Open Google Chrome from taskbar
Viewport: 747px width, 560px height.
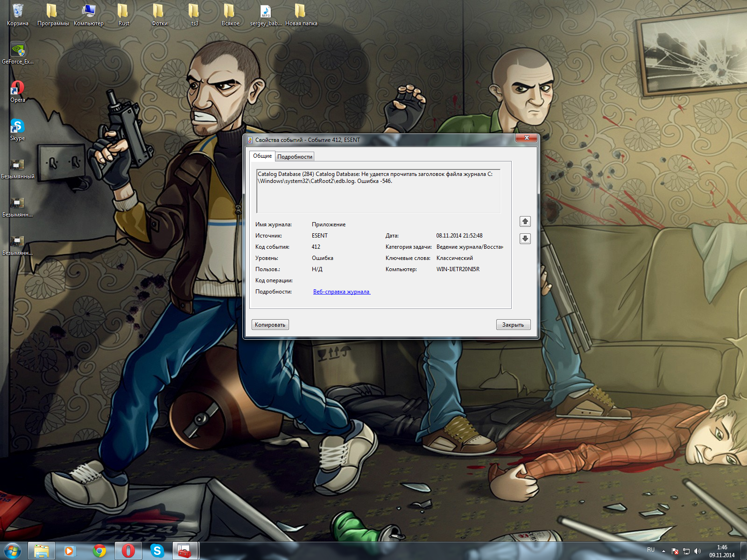pos(99,551)
